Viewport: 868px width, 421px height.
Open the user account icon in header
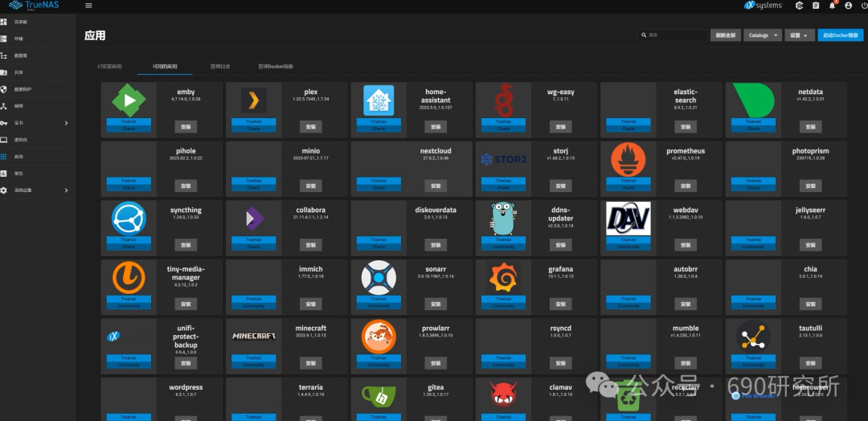tap(848, 6)
